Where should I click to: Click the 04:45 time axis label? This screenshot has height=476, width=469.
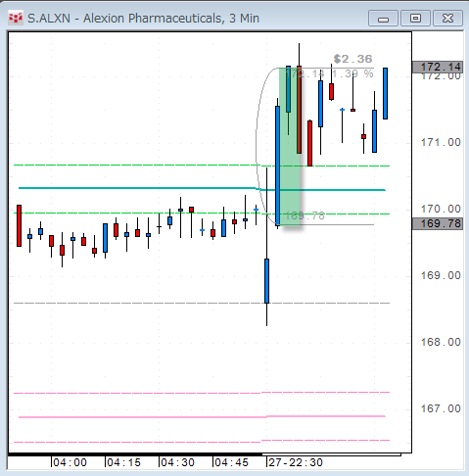(x=231, y=462)
